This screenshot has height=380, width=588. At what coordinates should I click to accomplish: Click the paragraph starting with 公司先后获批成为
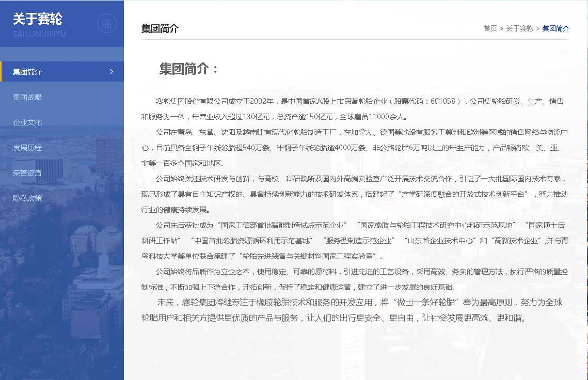tap(354, 240)
